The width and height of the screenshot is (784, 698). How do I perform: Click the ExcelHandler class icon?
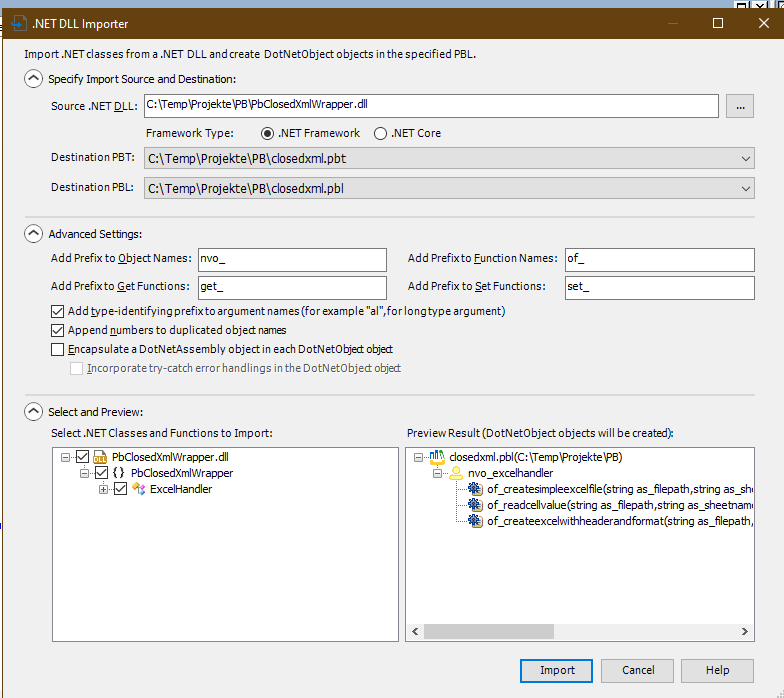click(x=138, y=489)
